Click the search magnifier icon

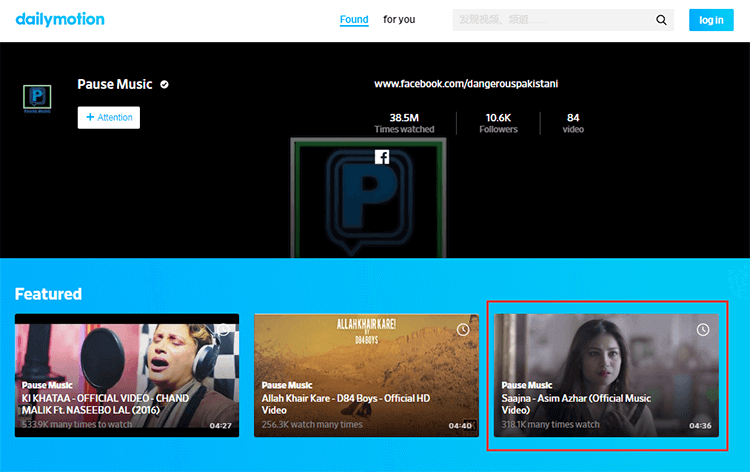click(x=661, y=20)
